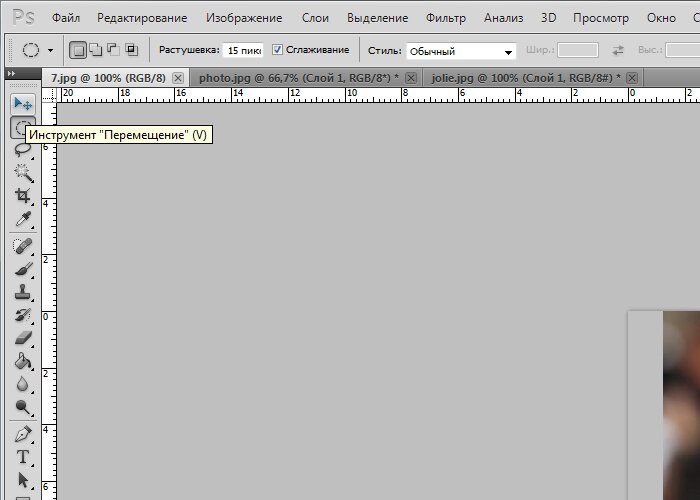Toggle the Сглаживание checkbox
Screen dimensions: 700x500
click(277, 50)
